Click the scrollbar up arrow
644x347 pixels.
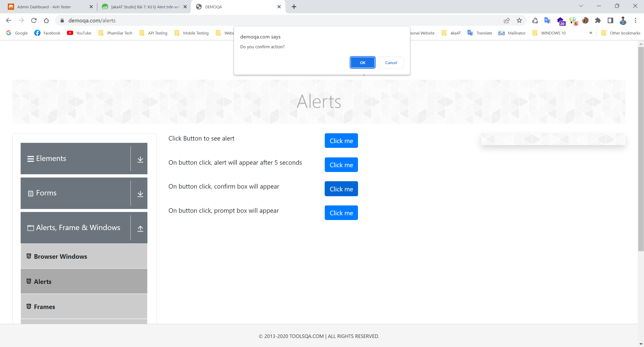point(641,44)
